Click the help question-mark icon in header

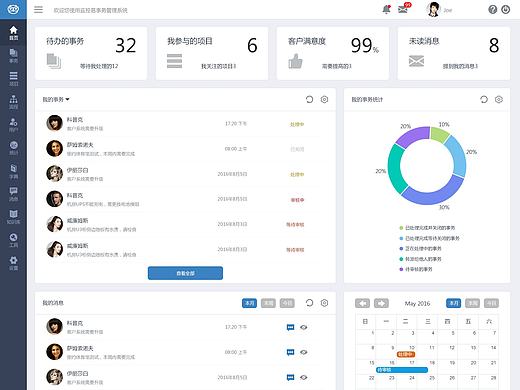click(492, 10)
